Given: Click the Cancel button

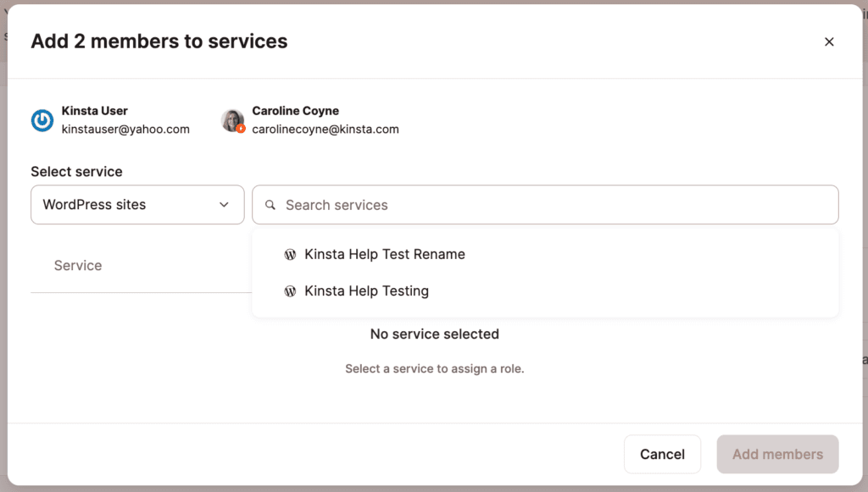Looking at the screenshot, I should click(662, 454).
